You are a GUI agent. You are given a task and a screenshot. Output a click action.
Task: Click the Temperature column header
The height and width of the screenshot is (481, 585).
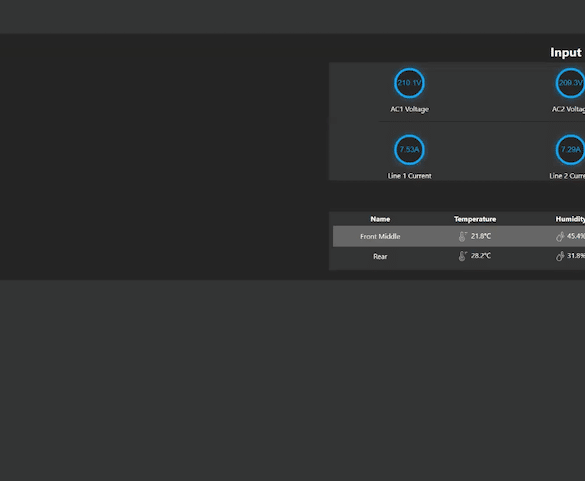coord(475,219)
